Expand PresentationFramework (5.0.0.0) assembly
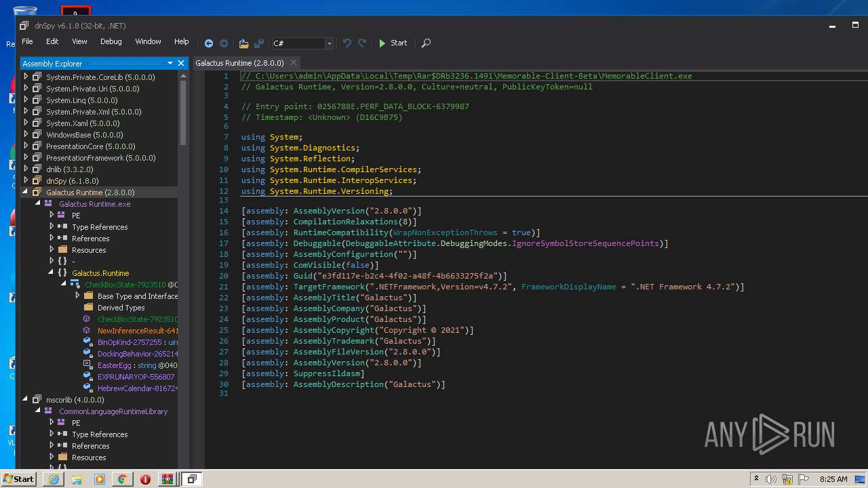This screenshot has height=488, width=868. coord(26,158)
